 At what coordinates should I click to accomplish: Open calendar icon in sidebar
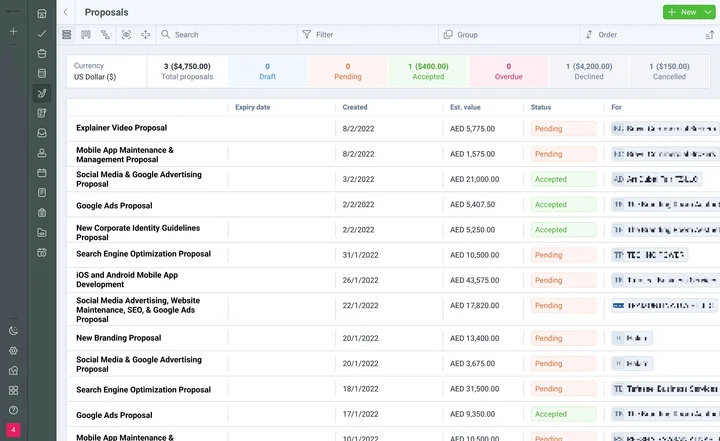click(41, 173)
